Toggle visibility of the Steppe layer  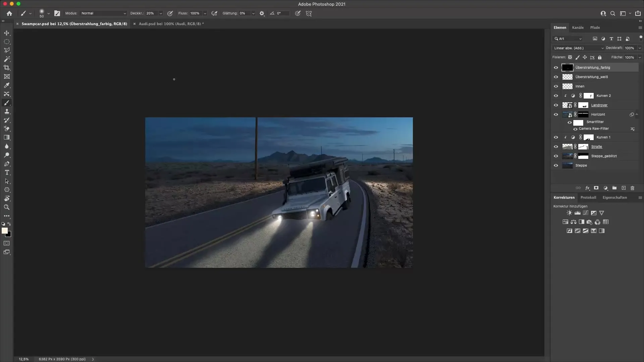pyautogui.click(x=556, y=165)
